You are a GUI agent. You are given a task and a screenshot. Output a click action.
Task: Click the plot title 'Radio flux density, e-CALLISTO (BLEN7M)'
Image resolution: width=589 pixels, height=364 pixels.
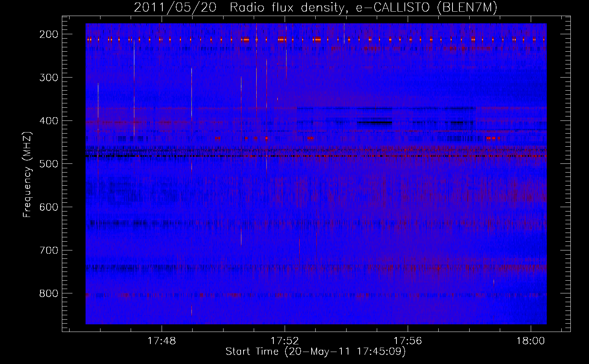tap(363, 8)
